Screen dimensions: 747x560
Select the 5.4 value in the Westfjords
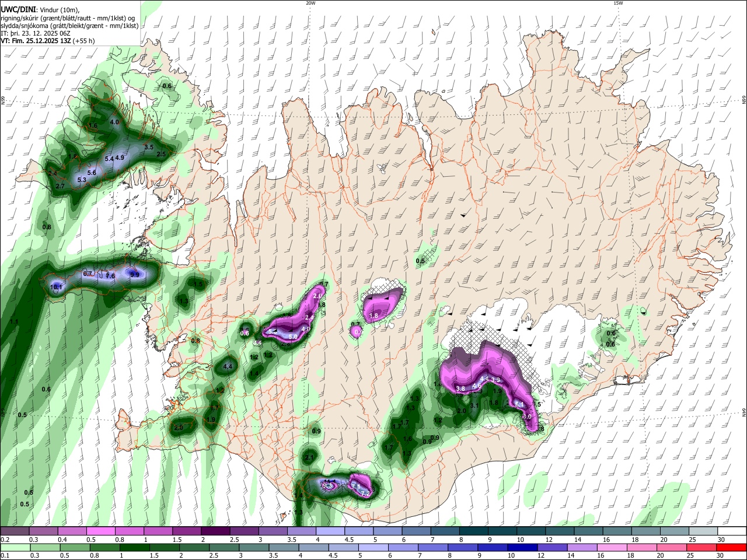tap(109, 159)
